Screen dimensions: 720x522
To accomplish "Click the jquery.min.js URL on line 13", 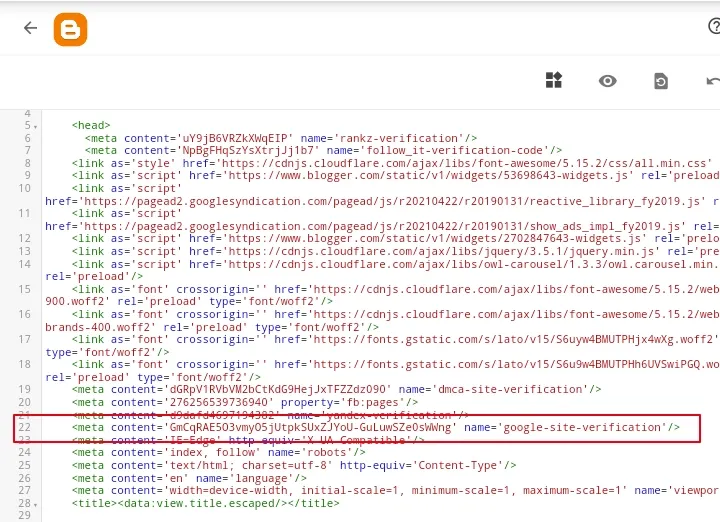I will point(441,252).
